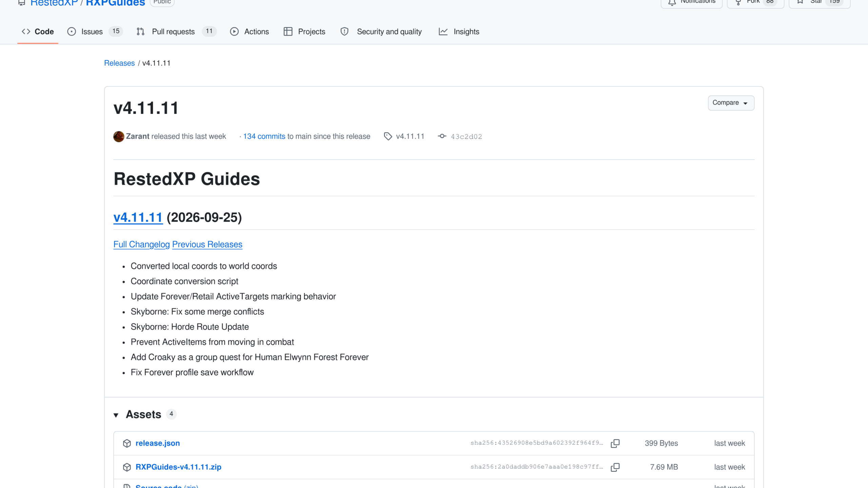The height and width of the screenshot is (488, 868).
Task: Open the Compare dropdown
Action: click(731, 103)
